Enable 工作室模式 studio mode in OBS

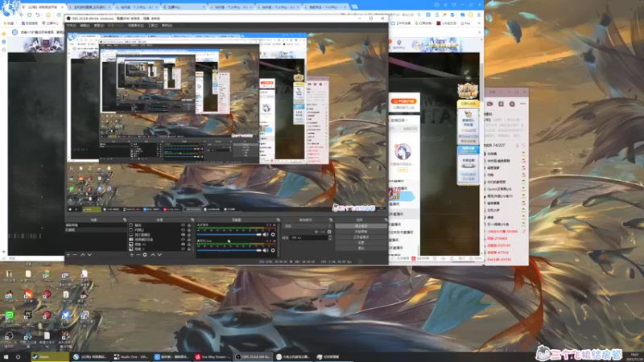tap(361, 237)
